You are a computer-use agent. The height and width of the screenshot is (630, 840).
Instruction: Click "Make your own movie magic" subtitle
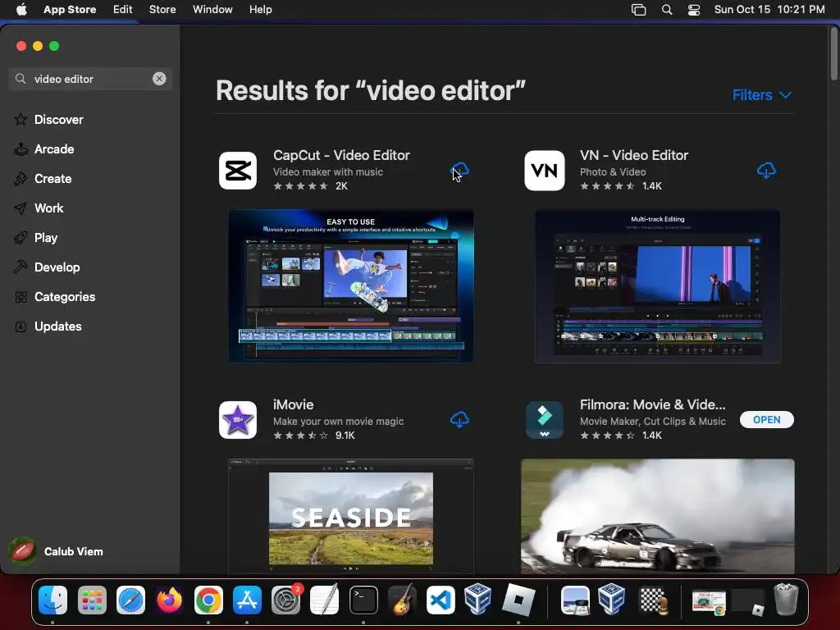[339, 422]
